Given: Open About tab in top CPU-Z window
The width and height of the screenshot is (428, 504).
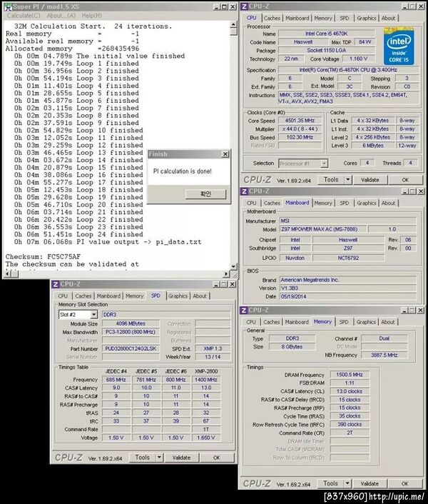Looking at the screenshot, I should [x=388, y=18].
